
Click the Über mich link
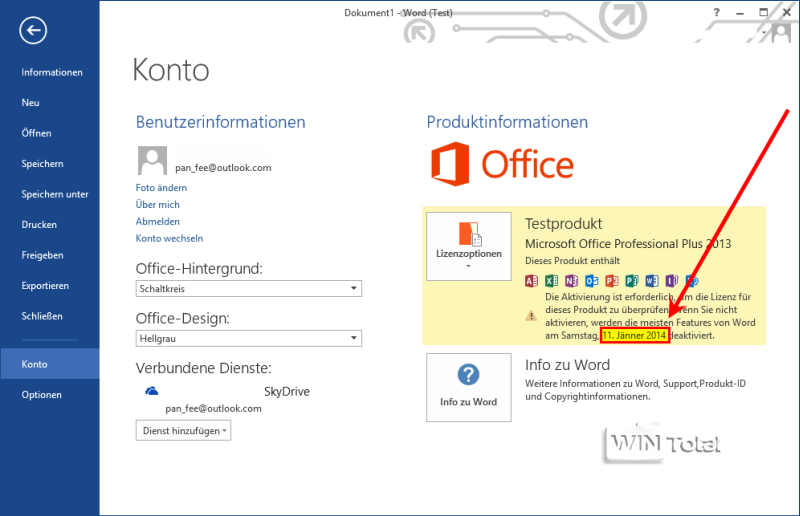158,205
